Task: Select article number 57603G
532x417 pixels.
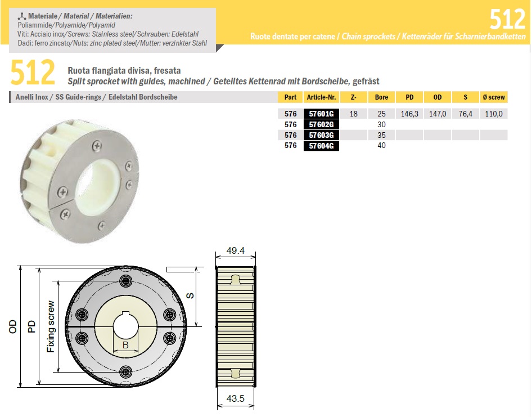Action: pos(322,135)
